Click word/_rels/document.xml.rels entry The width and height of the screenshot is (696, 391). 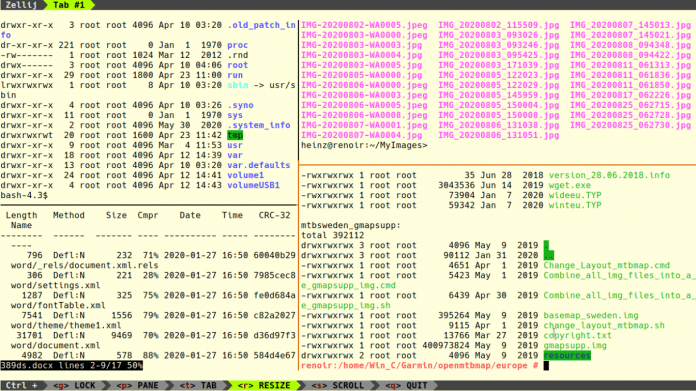85,265
